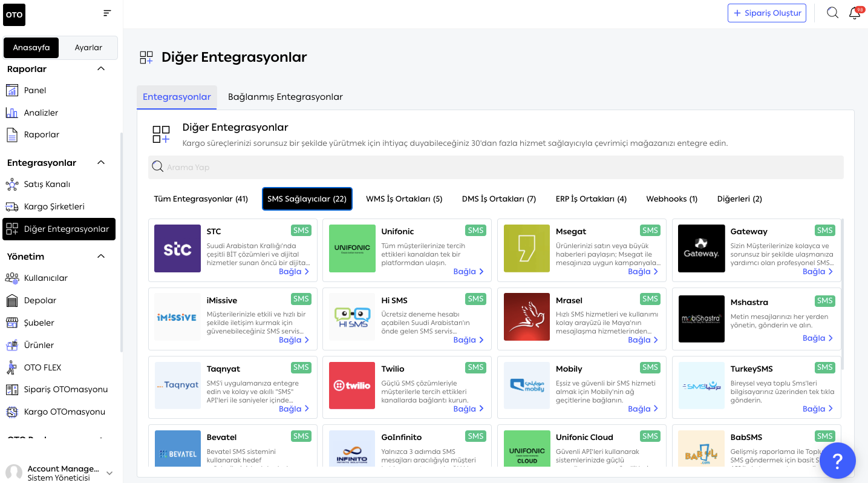Click Bağla link on Gateway card
Viewport: 868px width, 483px height.
click(818, 272)
